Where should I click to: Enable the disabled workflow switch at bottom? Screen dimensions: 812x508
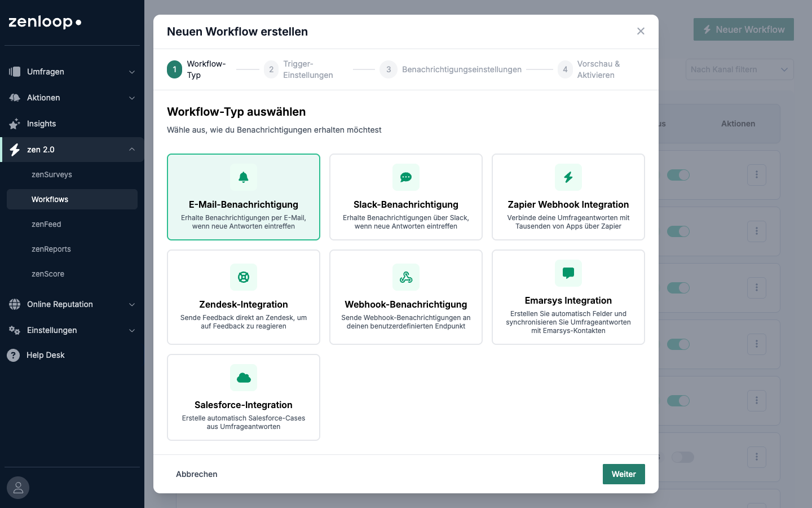pos(682,457)
